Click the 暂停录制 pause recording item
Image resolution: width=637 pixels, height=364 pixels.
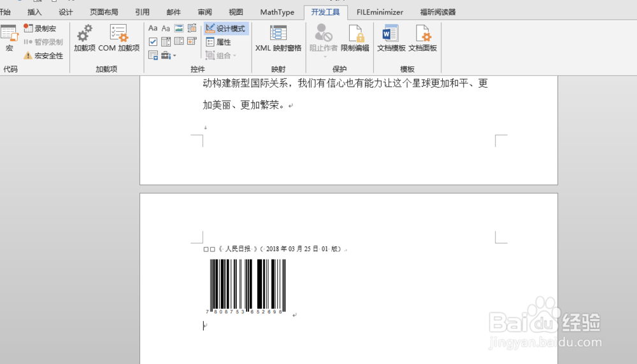[x=43, y=42]
